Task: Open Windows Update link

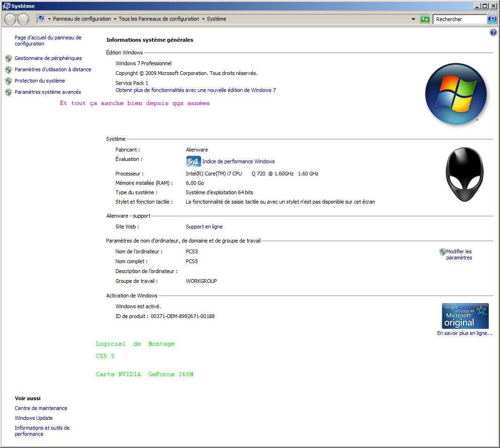Action: [x=34, y=418]
